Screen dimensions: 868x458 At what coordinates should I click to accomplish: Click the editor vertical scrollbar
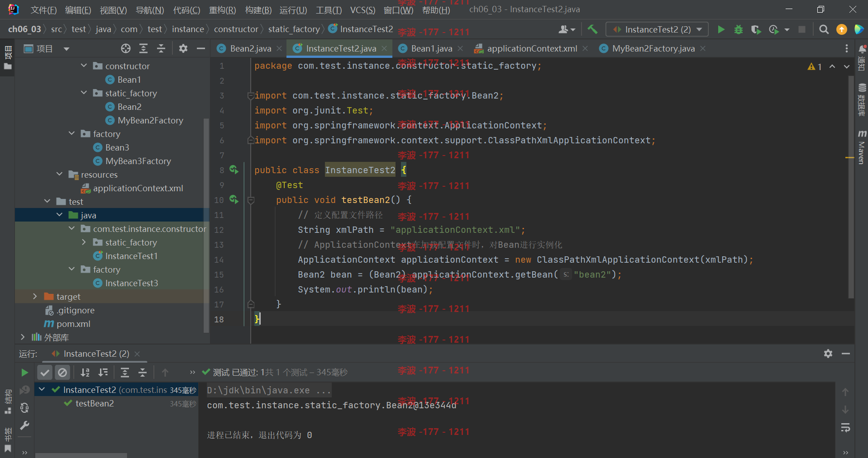(851, 186)
